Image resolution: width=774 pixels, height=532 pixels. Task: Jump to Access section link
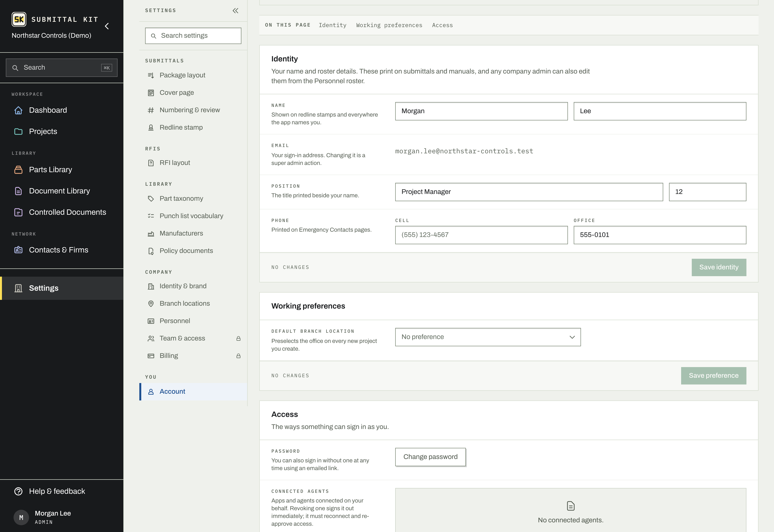[x=442, y=25]
